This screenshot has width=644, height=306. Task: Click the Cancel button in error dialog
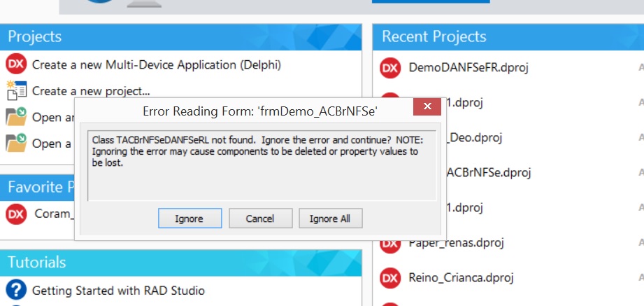point(260,218)
